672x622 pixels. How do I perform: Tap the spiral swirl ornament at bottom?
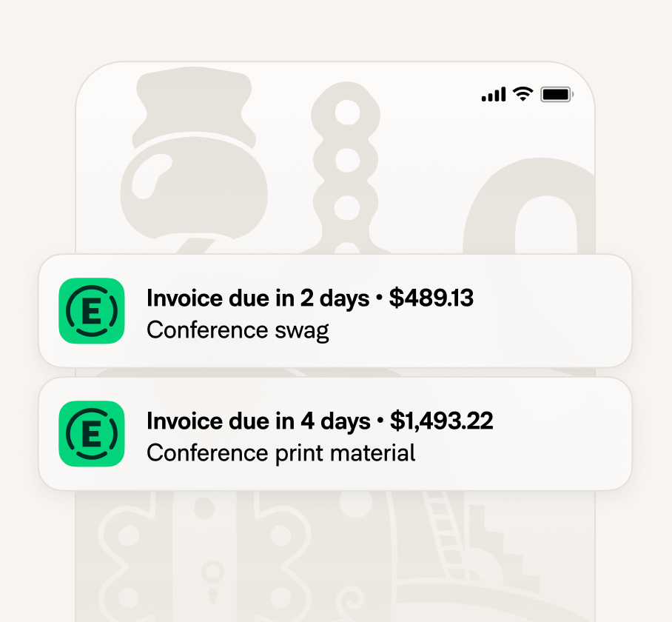(x=351, y=601)
